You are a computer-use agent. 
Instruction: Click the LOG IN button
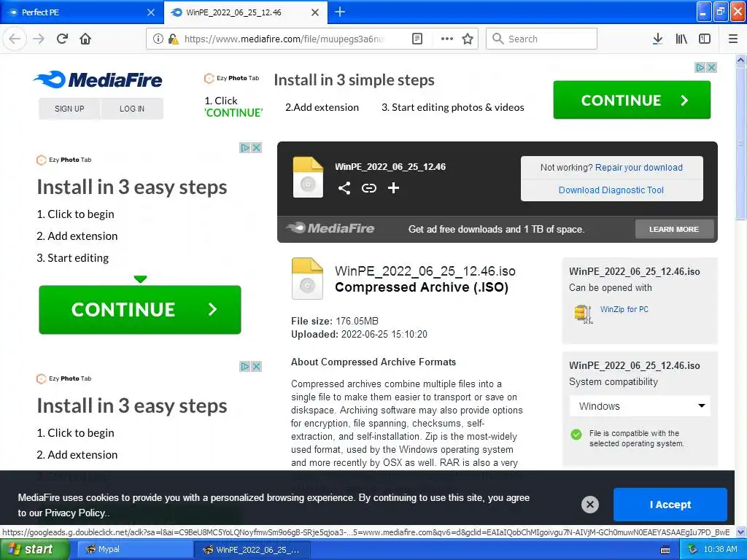click(x=132, y=109)
